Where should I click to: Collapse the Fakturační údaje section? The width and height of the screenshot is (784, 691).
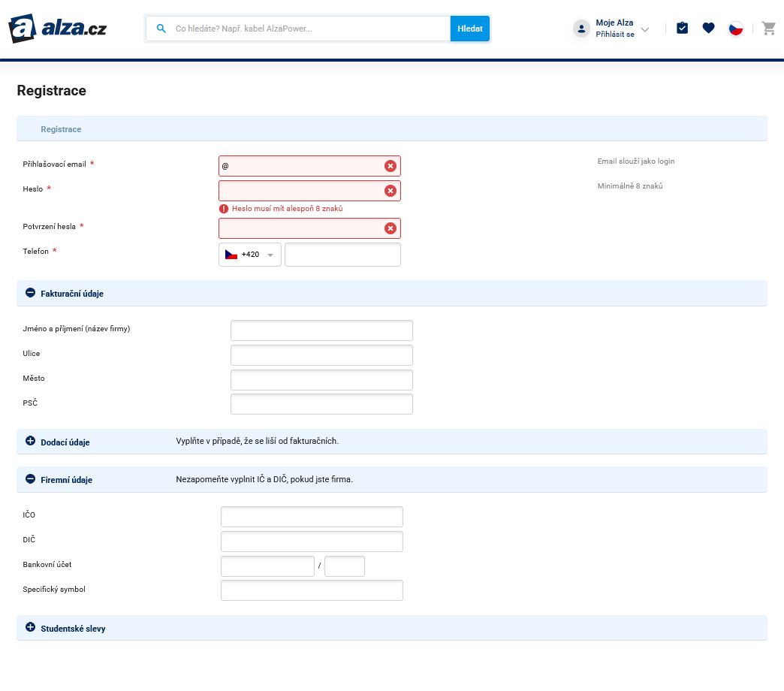pos(30,292)
